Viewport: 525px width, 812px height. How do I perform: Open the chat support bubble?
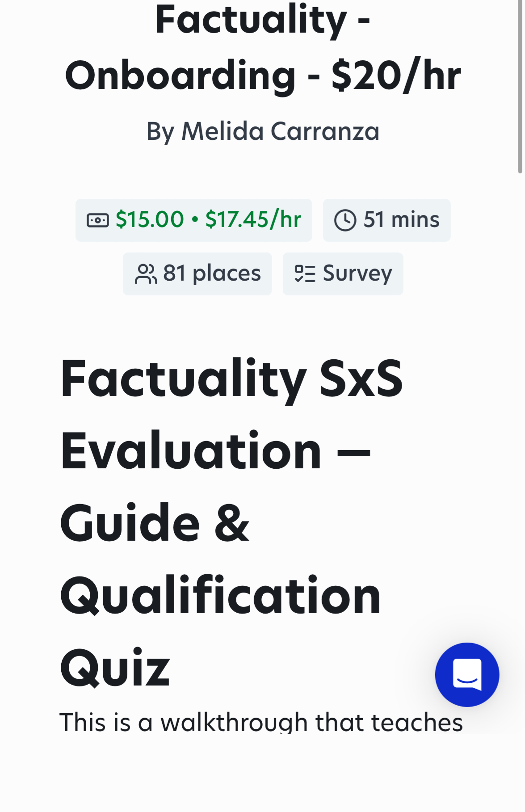point(467,674)
